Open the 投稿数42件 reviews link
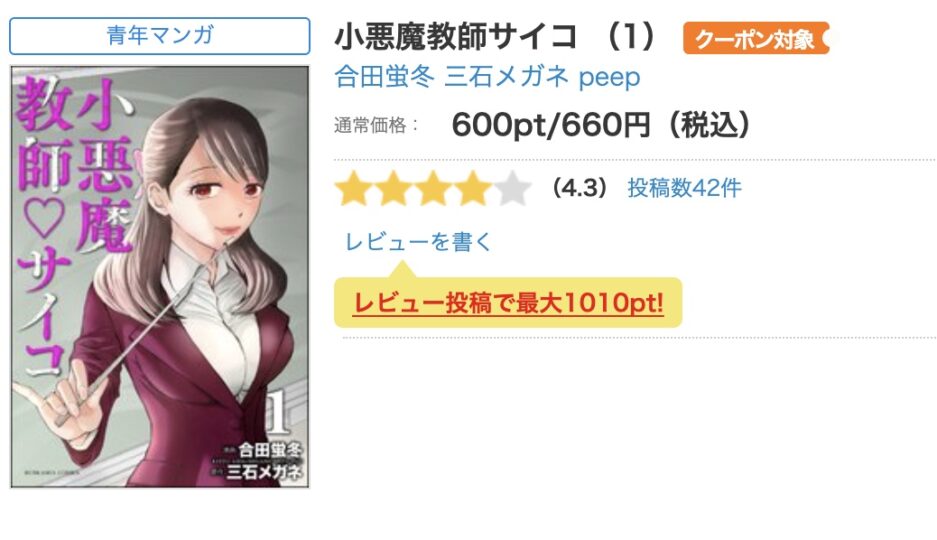 pyautogui.click(x=684, y=188)
